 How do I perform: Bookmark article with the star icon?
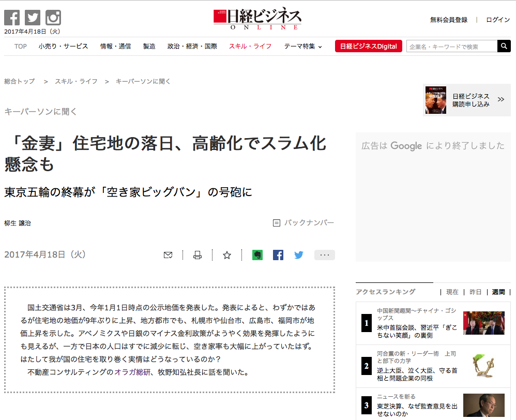tap(226, 255)
